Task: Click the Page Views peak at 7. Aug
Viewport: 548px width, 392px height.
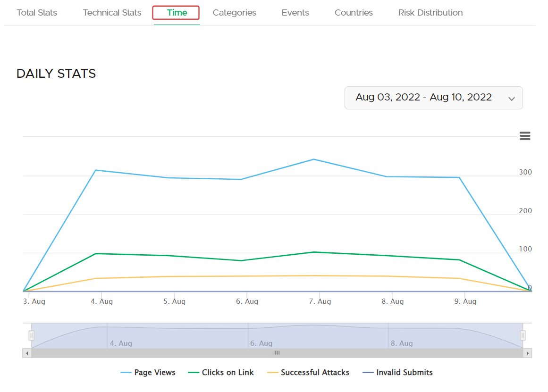Action: click(x=314, y=159)
